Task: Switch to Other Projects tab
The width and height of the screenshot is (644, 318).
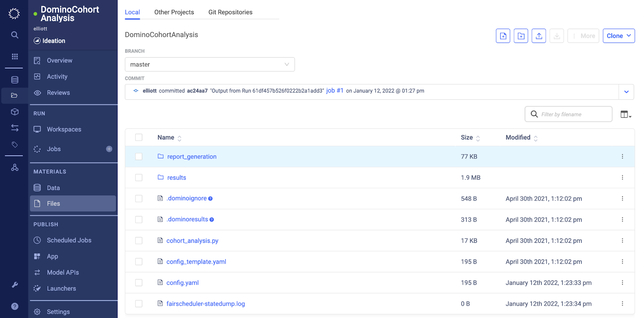Action: [174, 12]
